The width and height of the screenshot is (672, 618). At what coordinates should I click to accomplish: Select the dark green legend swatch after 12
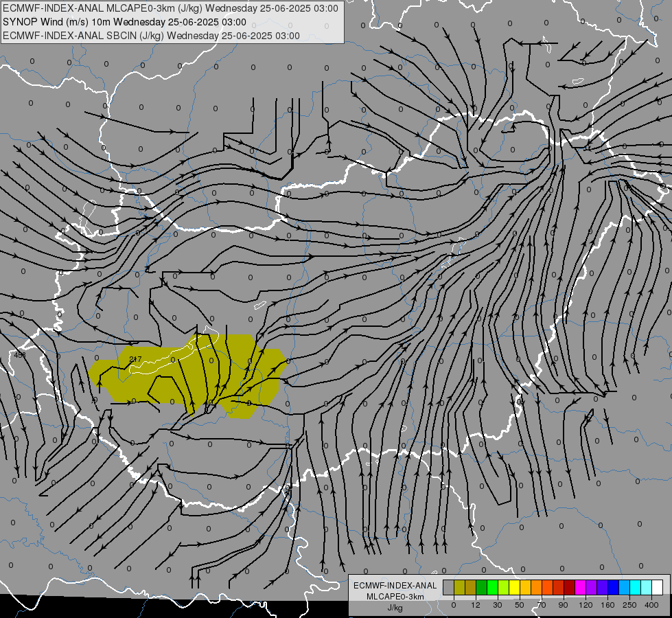click(x=481, y=587)
